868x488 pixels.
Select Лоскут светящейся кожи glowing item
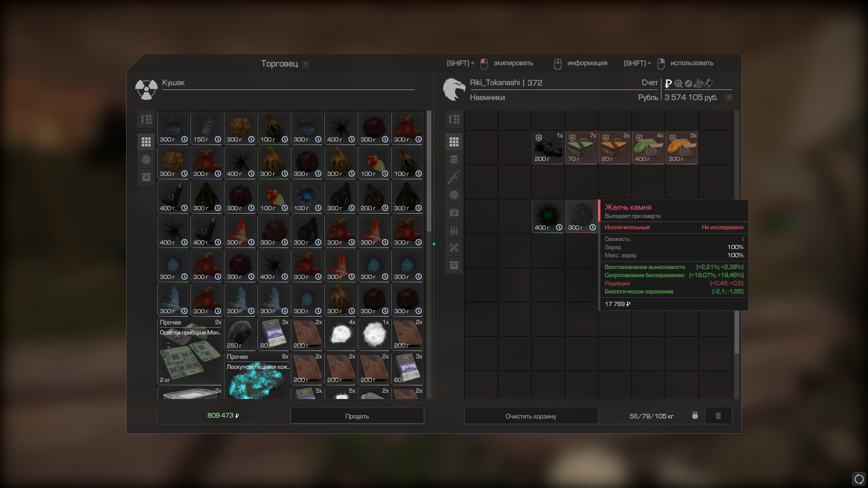tap(257, 375)
